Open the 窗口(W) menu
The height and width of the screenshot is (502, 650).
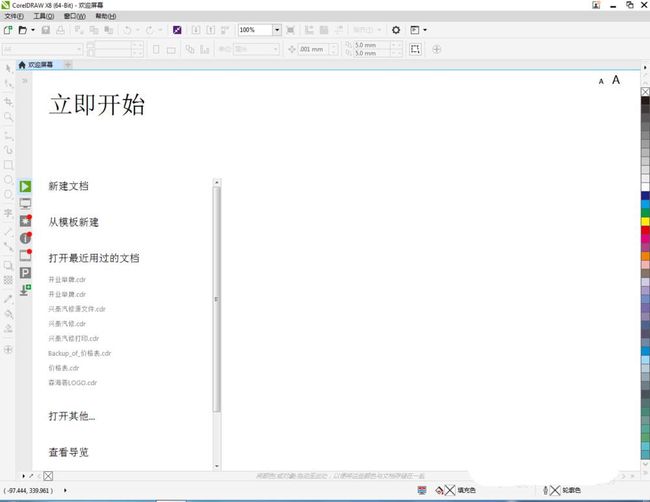(75, 16)
